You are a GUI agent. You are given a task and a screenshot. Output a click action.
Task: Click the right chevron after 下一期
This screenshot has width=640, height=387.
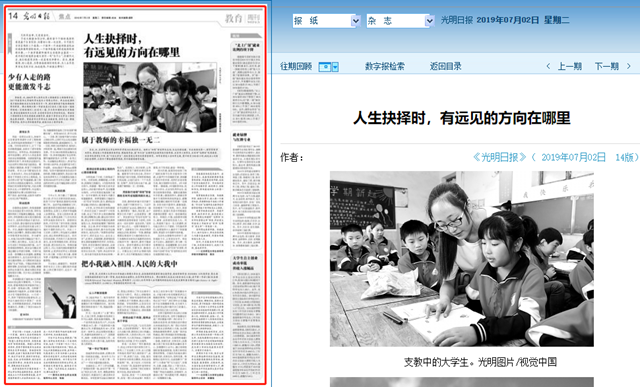coord(629,66)
